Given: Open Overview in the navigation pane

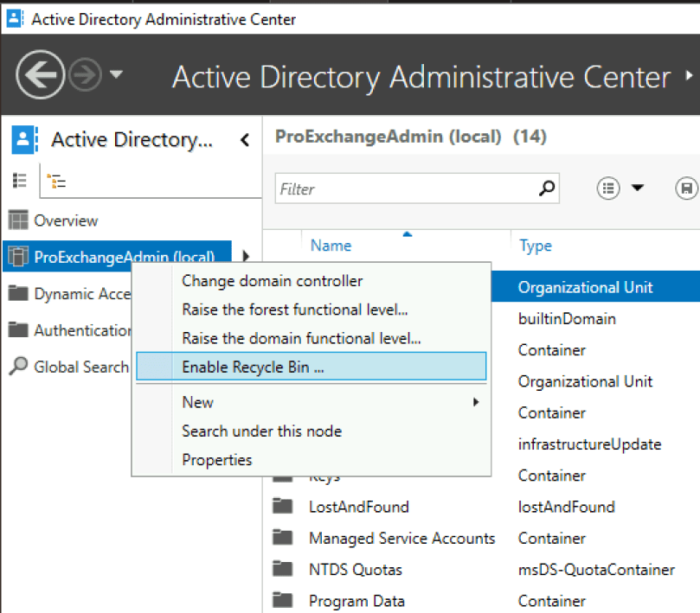Looking at the screenshot, I should [x=66, y=220].
